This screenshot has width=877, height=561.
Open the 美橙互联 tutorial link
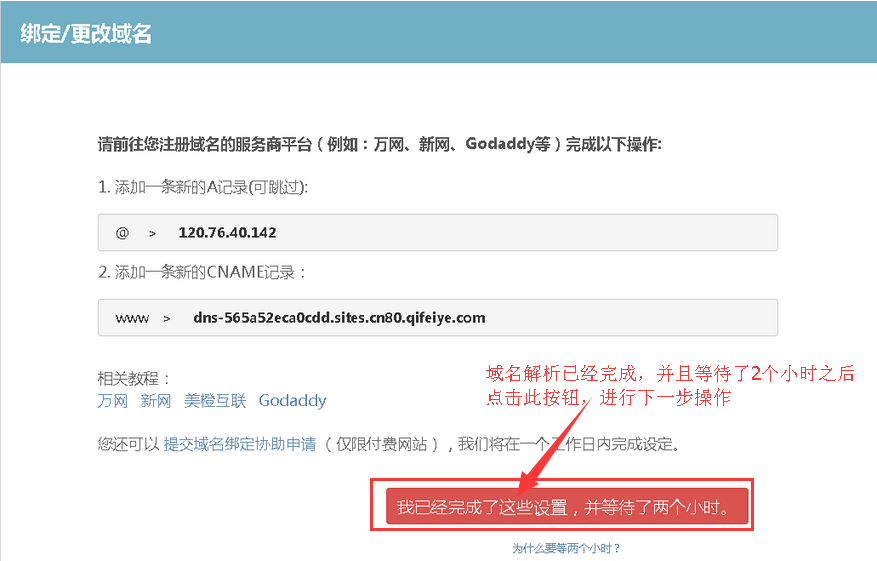click(215, 401)
